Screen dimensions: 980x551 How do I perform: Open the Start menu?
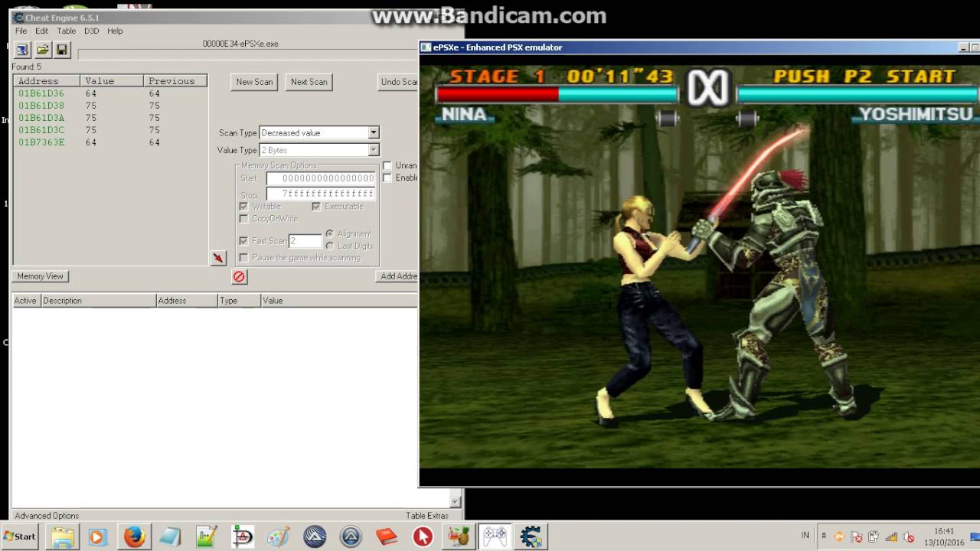click(20, 536)
